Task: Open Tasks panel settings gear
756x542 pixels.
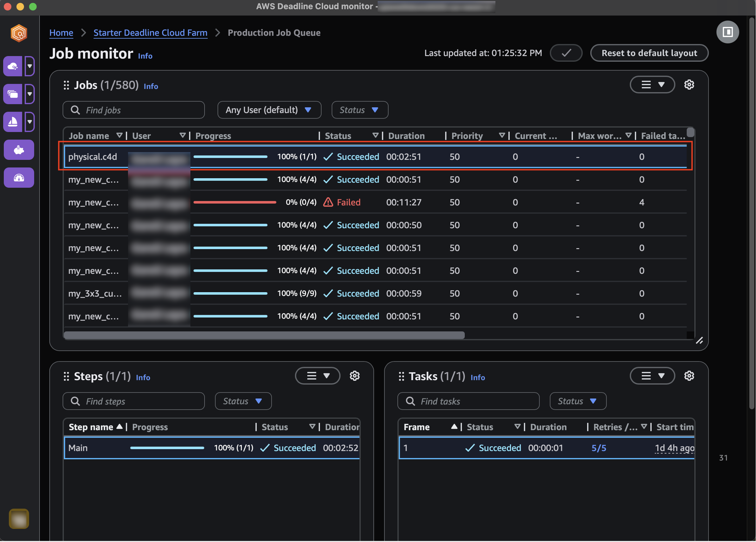Action: 689,376
